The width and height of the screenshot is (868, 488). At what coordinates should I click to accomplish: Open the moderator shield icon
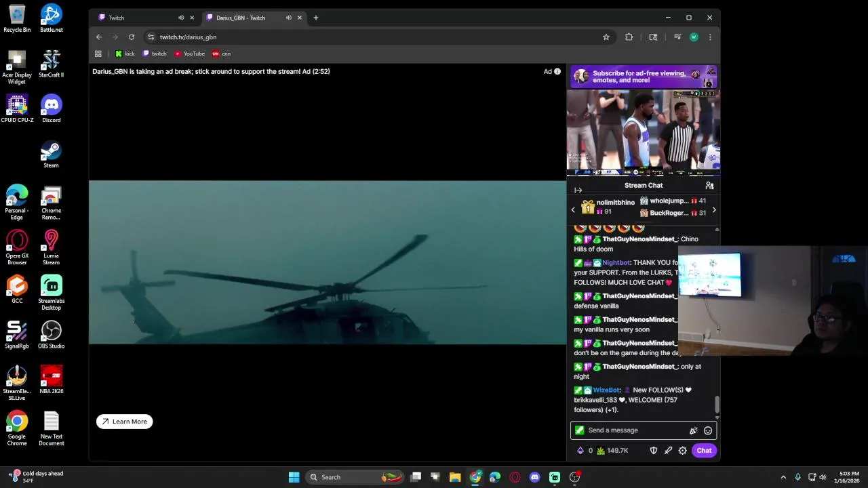click(654, 451)
